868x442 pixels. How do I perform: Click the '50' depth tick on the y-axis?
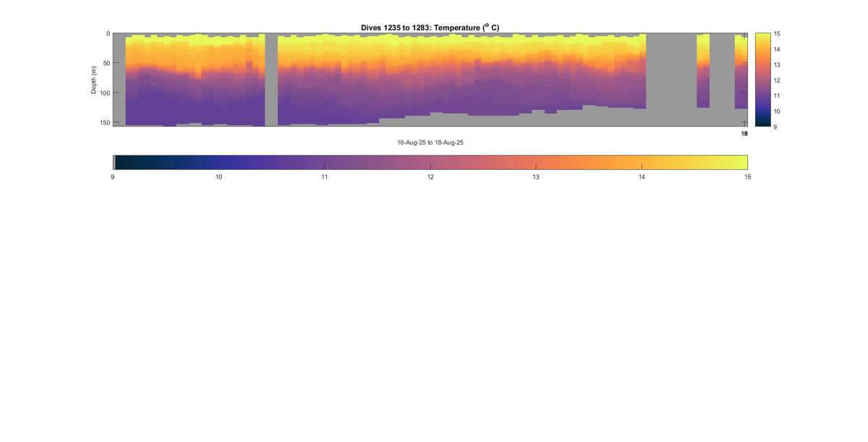(106, 63)
